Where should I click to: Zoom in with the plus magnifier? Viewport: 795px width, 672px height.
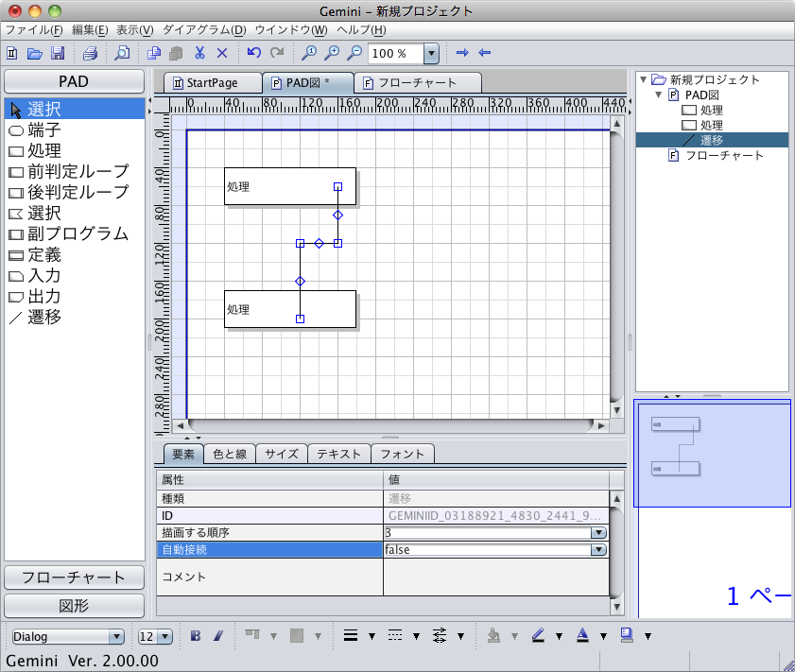pyautogui.click(x=332, y=53)
